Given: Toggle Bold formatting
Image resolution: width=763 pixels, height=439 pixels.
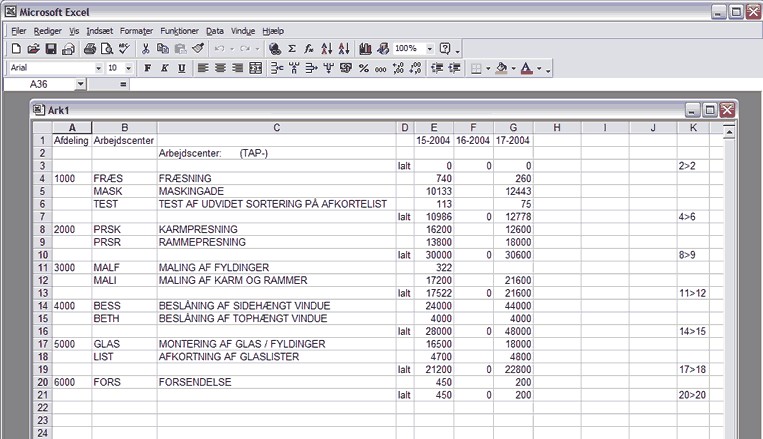Looking at the screenshot, I should (147, 68).
